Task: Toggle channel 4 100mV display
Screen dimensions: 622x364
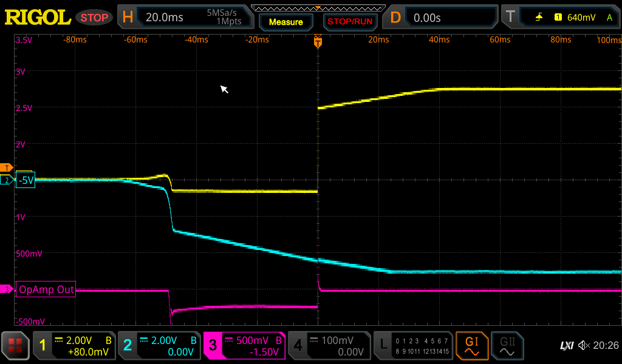Action: point(328,346)
